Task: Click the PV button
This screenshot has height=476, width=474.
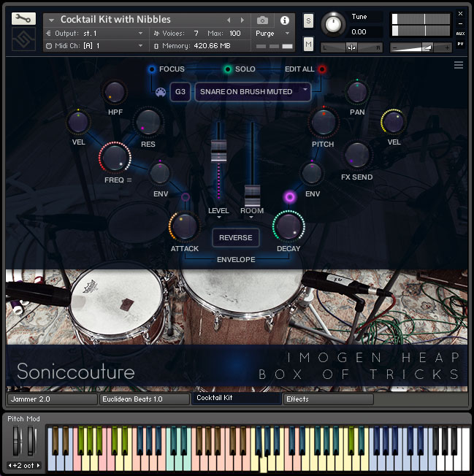Action: coord(460,44)
